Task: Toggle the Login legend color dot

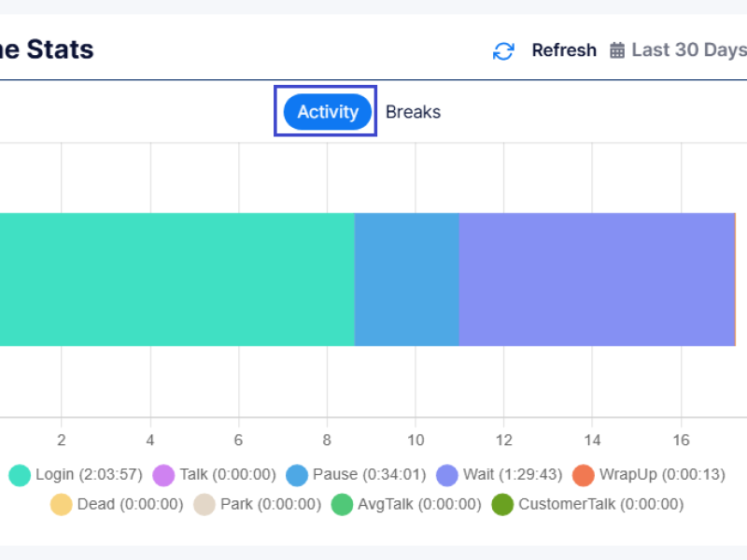Action: point(20,475)
